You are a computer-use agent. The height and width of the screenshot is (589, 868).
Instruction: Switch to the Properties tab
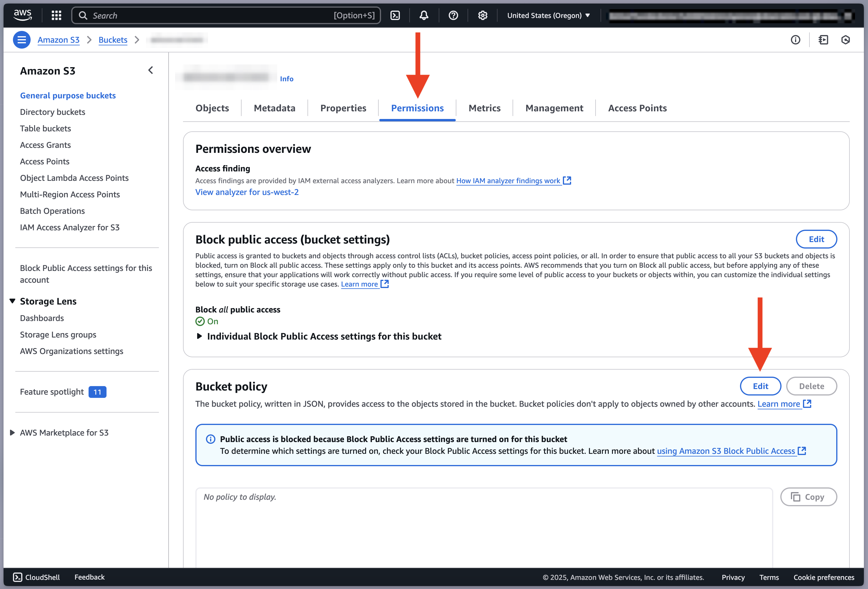[x=343, y=108]
